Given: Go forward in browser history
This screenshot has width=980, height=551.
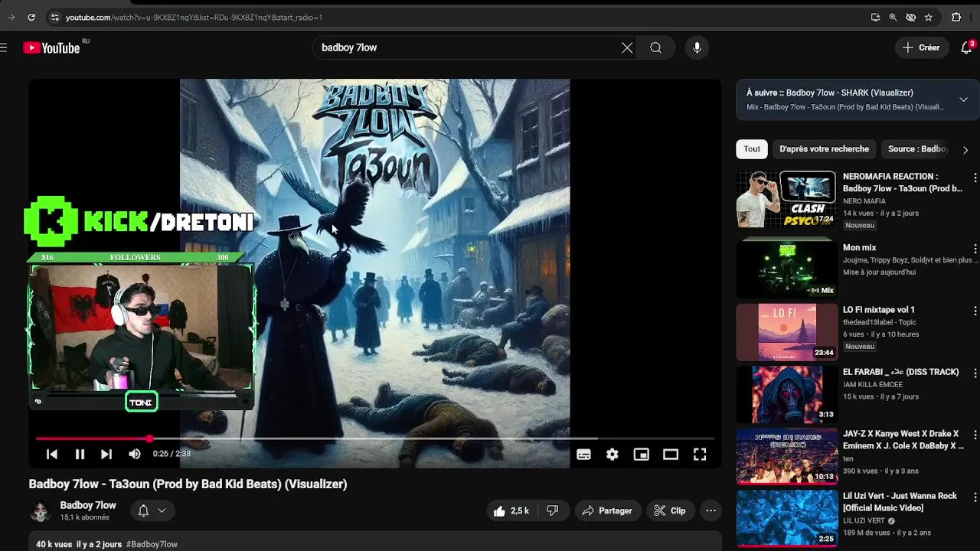Looking at the screenshot, I should [x=11, y=17].
